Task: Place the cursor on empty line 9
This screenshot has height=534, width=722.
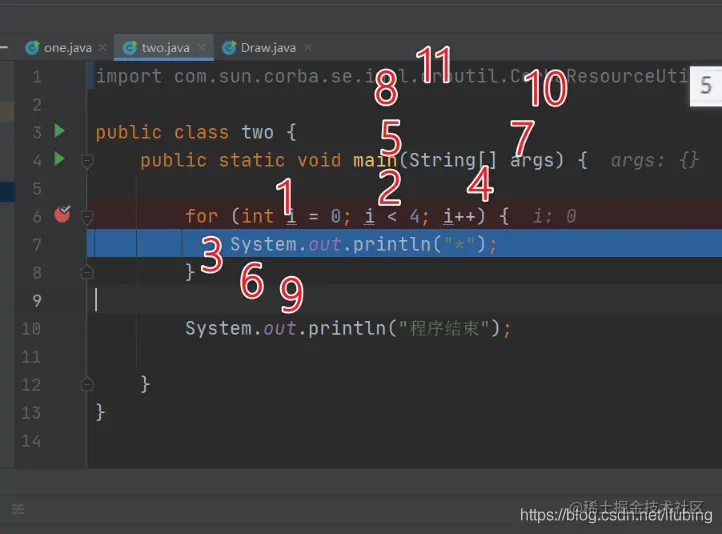Action: click(x=404, y=301)
